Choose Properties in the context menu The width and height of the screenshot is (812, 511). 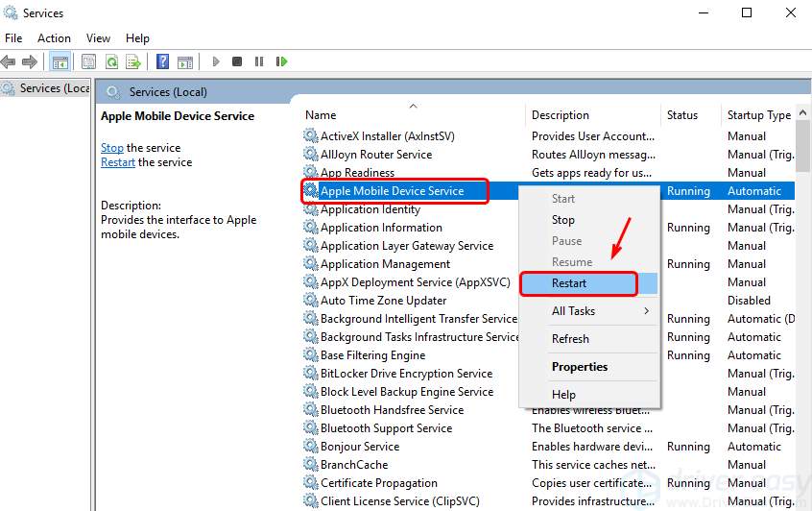pos(589,367)
